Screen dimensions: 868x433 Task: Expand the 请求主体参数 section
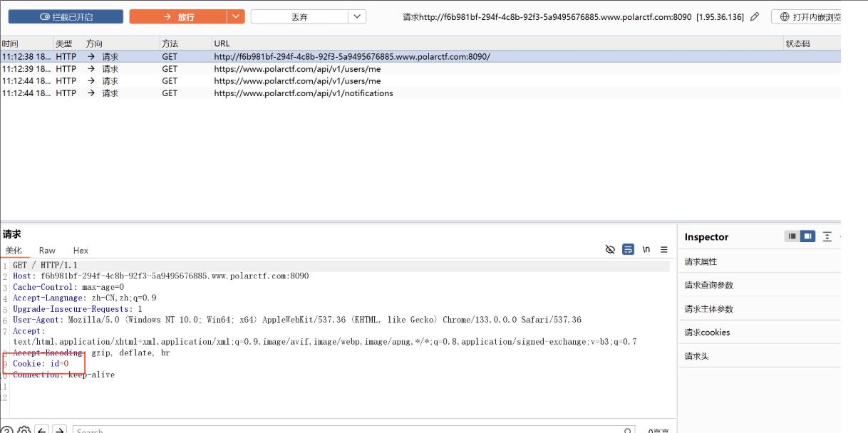pos(759,309)
